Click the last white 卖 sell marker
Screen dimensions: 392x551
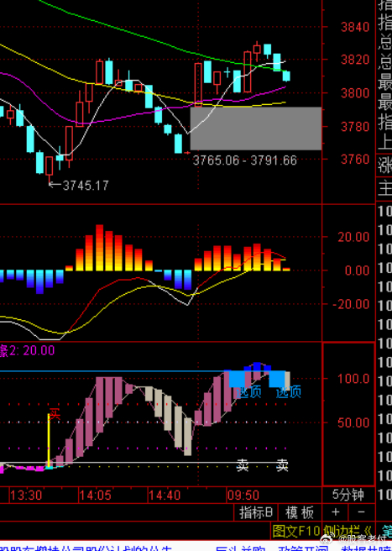coord(282,465)
